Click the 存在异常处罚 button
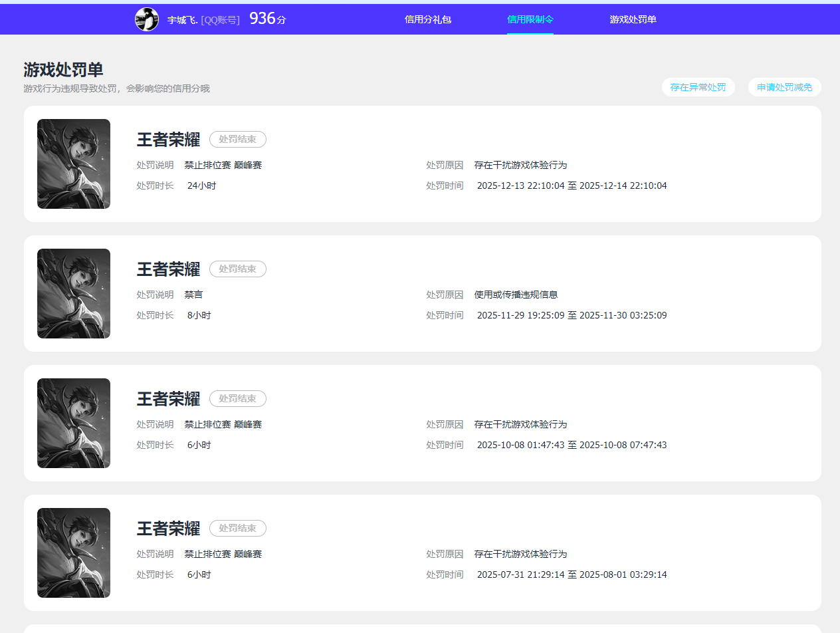The height and width of the screenshot is (633, 840). (x=698, y=87)
